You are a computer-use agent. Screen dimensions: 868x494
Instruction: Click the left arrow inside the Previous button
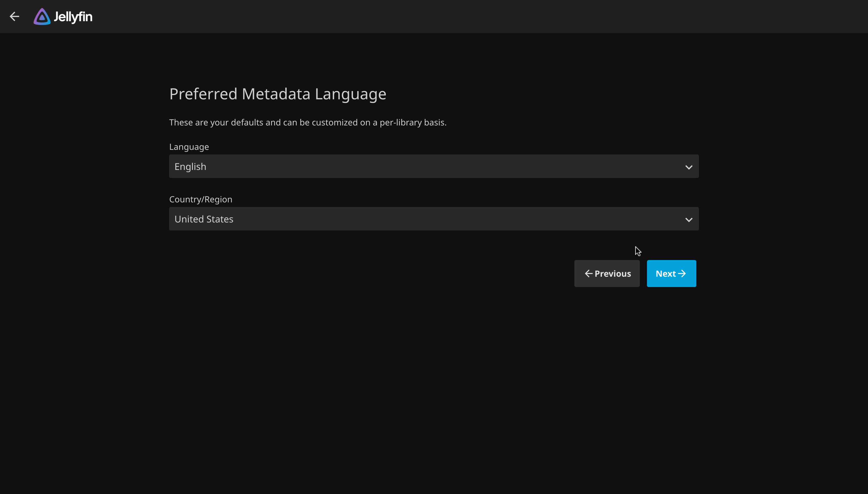coord(588,273)
